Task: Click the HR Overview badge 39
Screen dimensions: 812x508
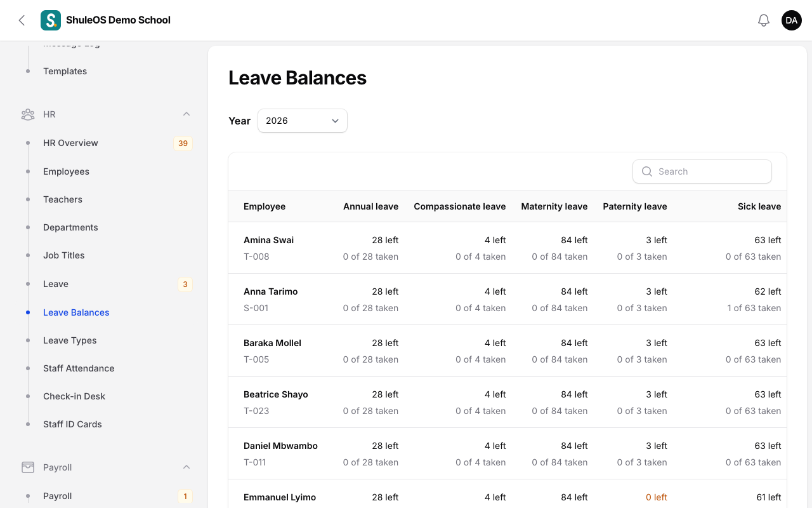Action: pyautogui.click(x=183, y=144)
